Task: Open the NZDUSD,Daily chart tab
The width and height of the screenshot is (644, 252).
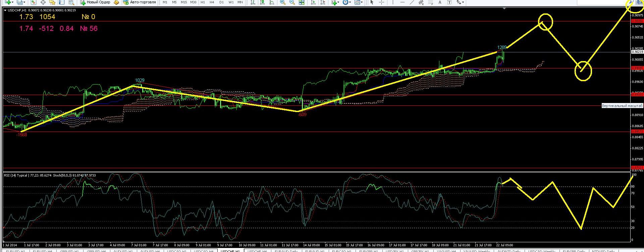Action: pos(603,250)
